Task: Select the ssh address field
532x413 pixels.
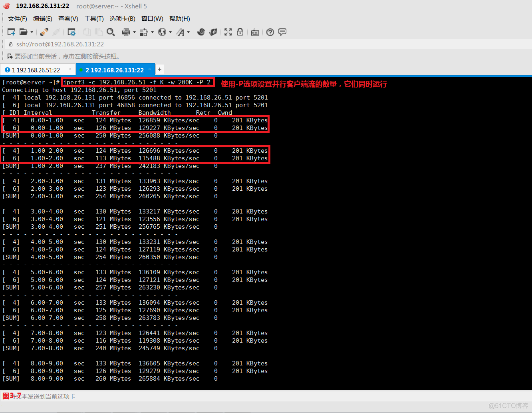Action: [x=60, y=44]
